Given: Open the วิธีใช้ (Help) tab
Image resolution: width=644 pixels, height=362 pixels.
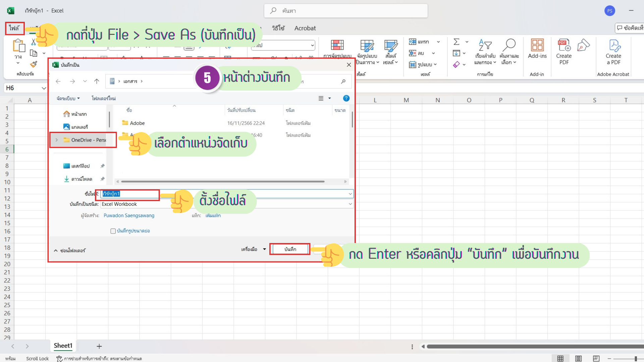Looking at the screenshot, I should [x=278, y=28].
